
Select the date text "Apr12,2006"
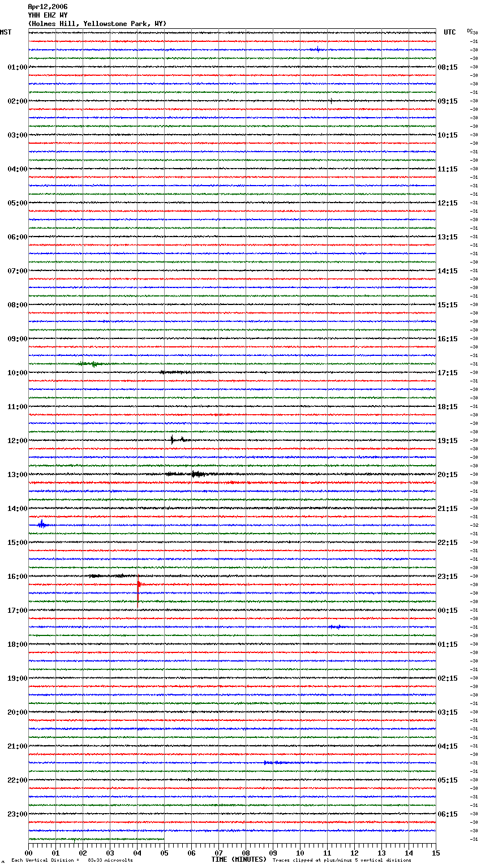pos(48,7)
